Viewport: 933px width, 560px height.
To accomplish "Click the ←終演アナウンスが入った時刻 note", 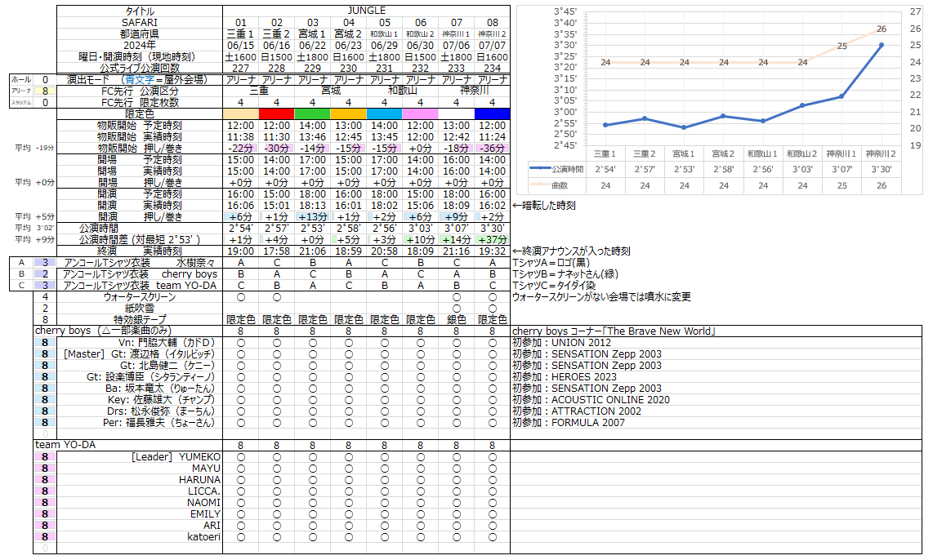I will tap(571, 251).
